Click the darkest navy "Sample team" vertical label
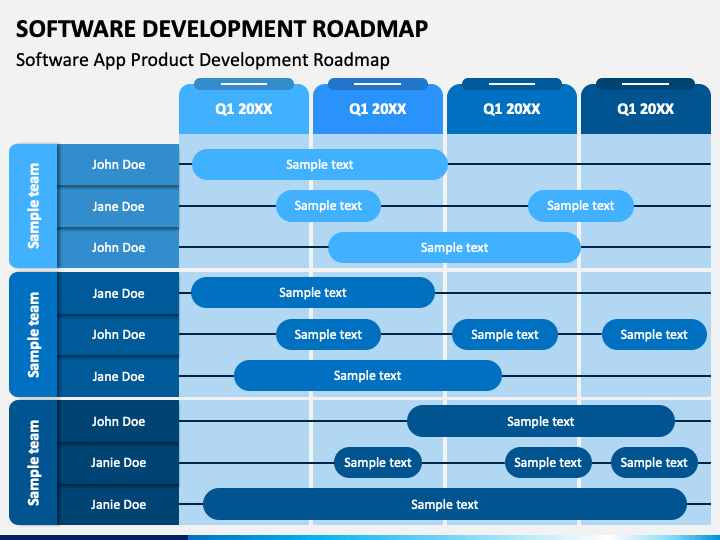 34,462
